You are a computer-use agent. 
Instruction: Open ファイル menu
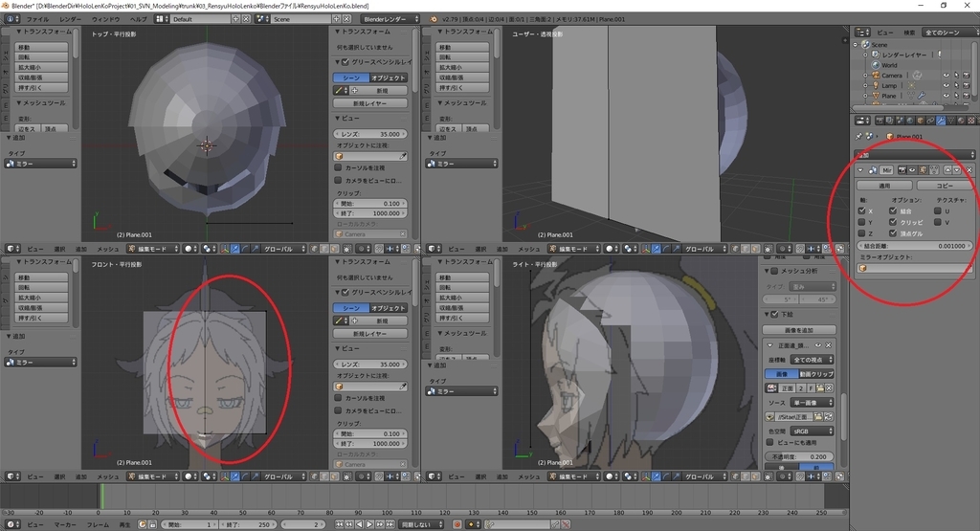pos(37,19)
